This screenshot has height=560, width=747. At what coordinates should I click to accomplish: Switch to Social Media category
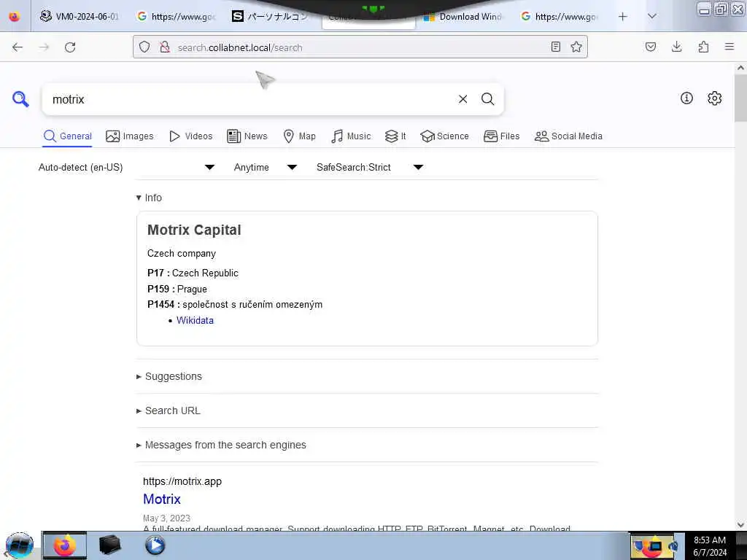pos(568,136)
